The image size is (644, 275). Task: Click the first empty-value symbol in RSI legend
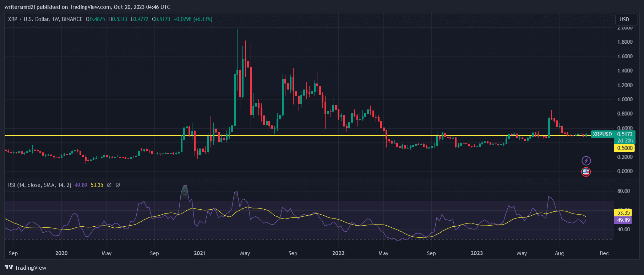pyautogui.click(x=109, y=185)
